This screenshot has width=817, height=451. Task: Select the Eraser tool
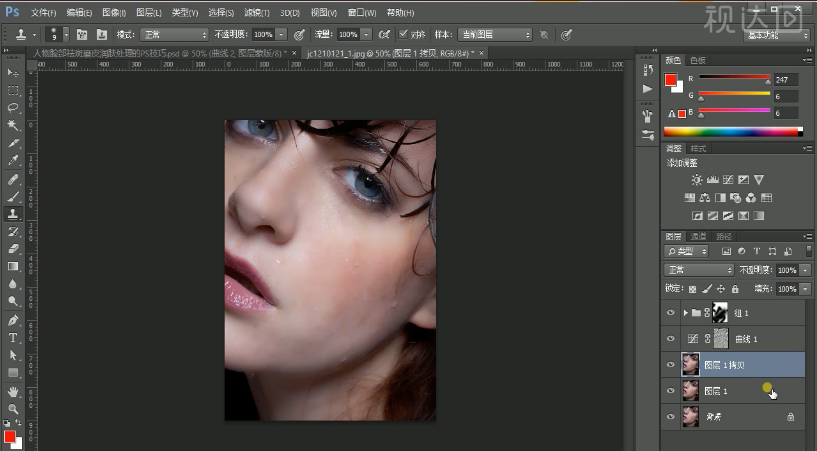pos(13,249)
